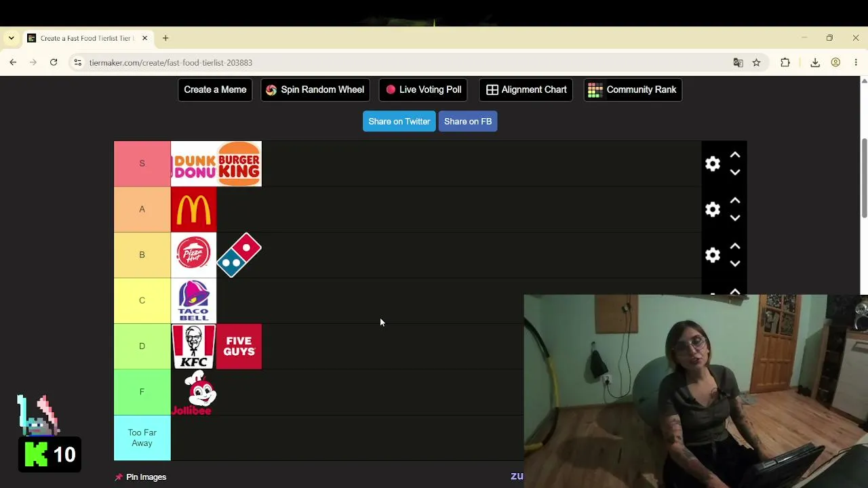Screen dimensions: 868x488
Task: Expand the tab search dropdown
Action: pyautogui.click(x=11, y=38)
